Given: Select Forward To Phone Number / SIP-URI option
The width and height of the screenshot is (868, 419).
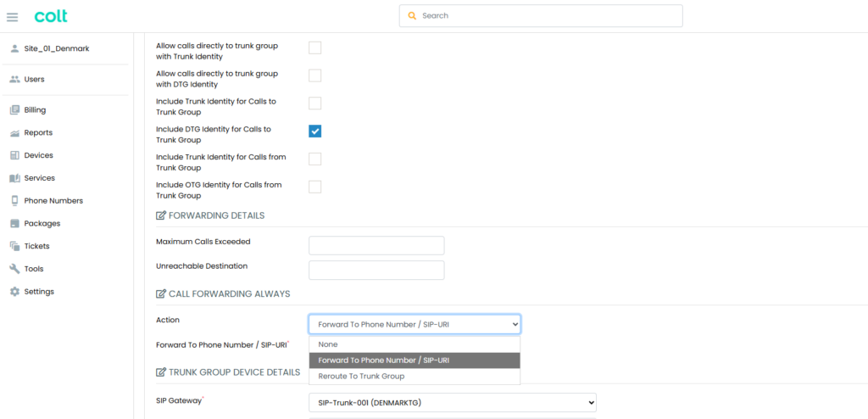Looking at the screenshot, I should tap(415, 360).
